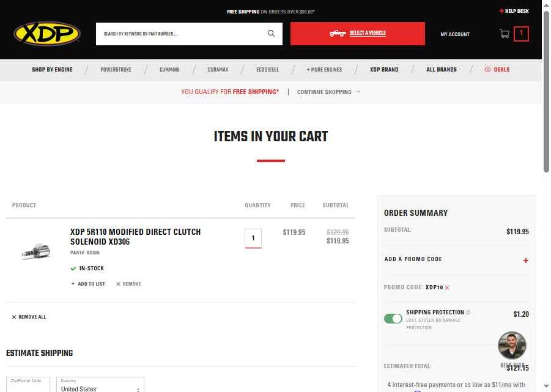Click the XDP logo
Screen dimensions: 551x392
coord(47,34)
